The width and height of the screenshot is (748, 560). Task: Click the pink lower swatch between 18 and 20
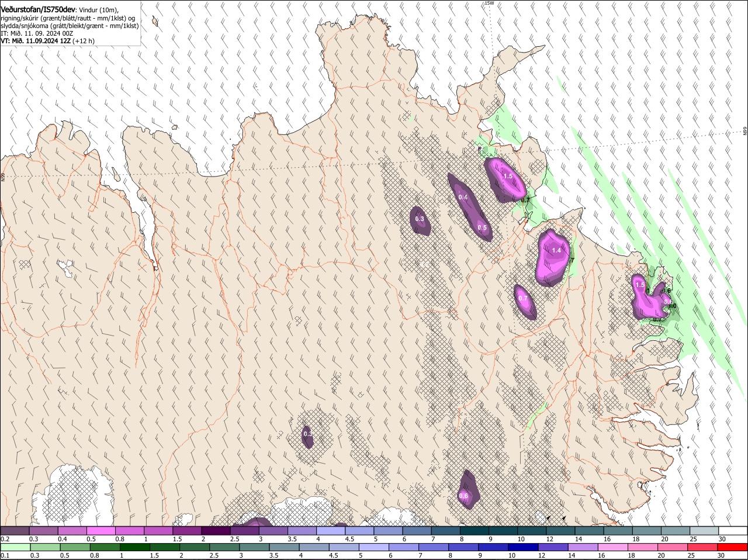pyautogui.click(x=643, y=547)
